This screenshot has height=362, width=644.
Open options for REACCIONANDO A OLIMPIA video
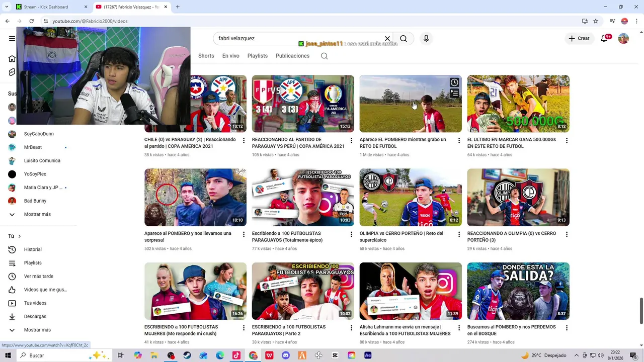567,234
